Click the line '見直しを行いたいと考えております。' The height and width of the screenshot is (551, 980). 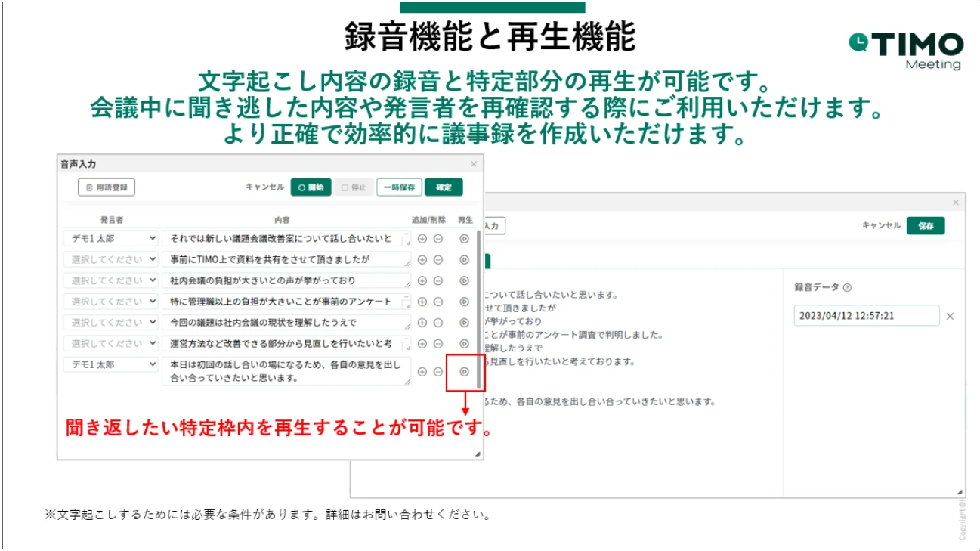pyautogui.click(x=563, y=361)
